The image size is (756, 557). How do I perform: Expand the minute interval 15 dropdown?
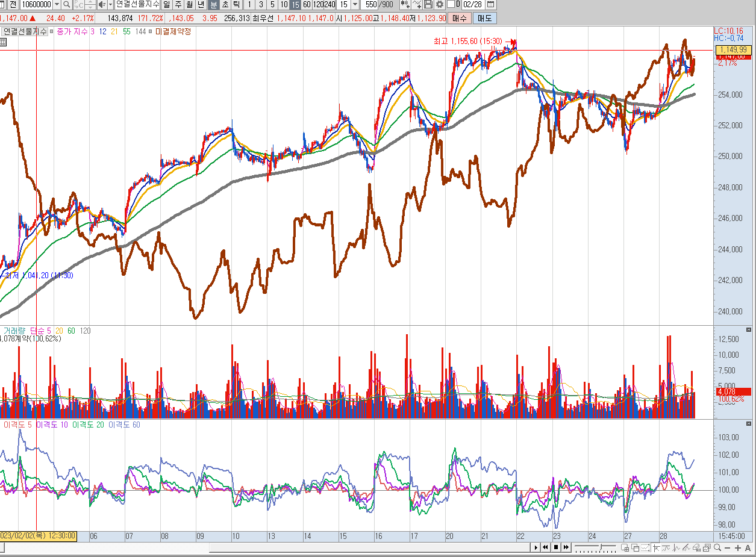coord(354,5)
